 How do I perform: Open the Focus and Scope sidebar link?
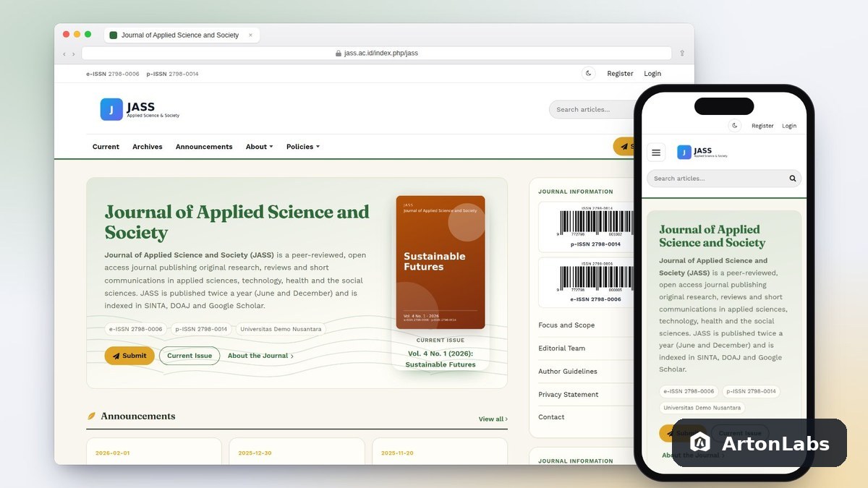tap(566, 325)
